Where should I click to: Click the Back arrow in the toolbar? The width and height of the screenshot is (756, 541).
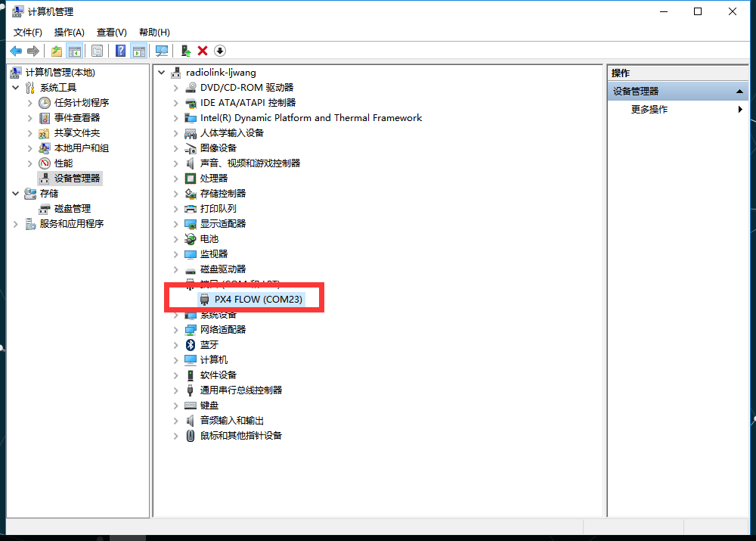16,51
